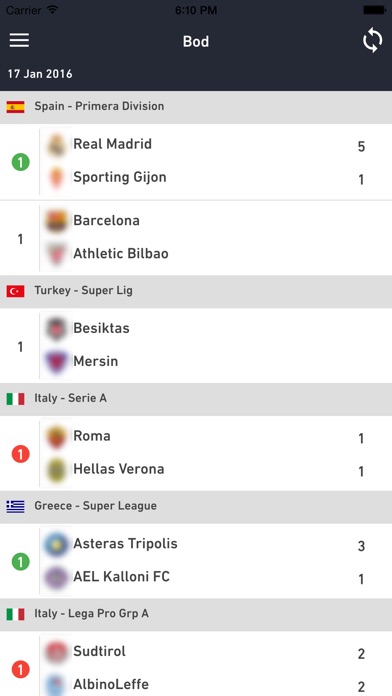Screen dimensions: 392x696
Task: Select the Italy - Serie A header
Action: click(x=196, y=399)
